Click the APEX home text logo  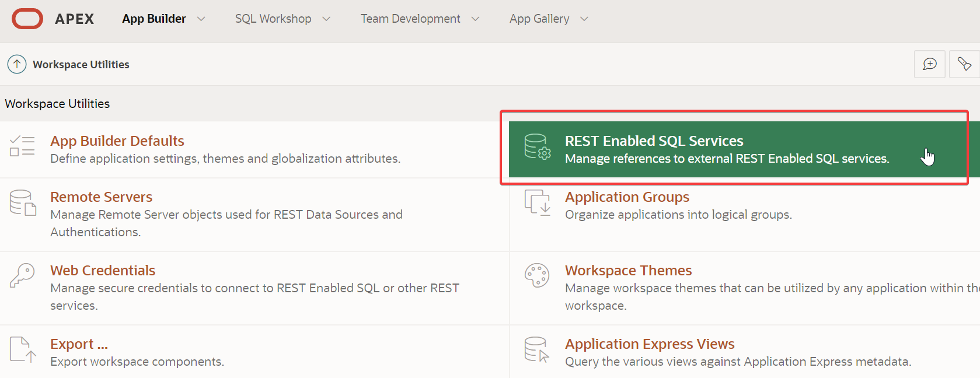pos(75,19)
